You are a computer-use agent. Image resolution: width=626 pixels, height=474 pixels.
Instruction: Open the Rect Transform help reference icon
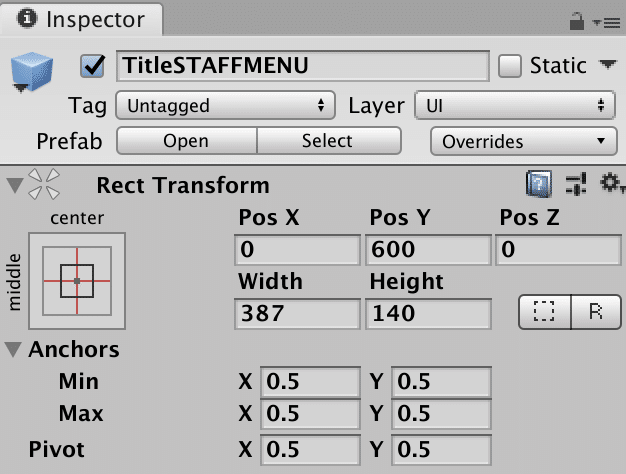[540, 184]
